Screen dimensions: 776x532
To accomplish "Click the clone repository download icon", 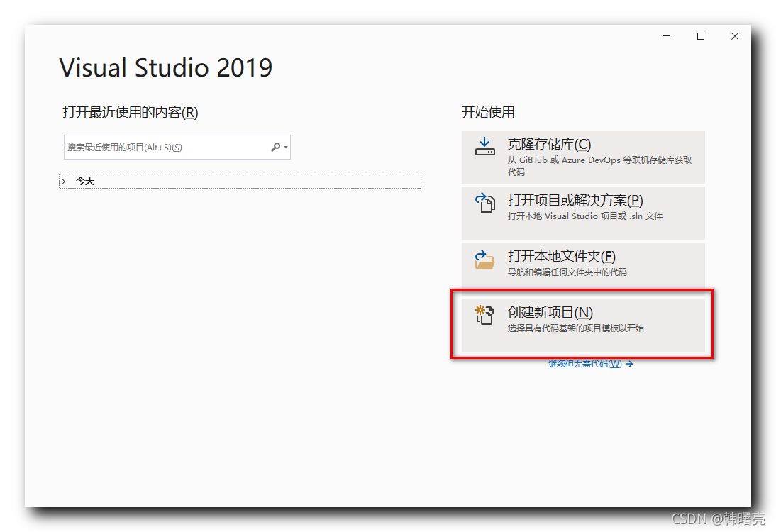I will click(x=485, y=147).
